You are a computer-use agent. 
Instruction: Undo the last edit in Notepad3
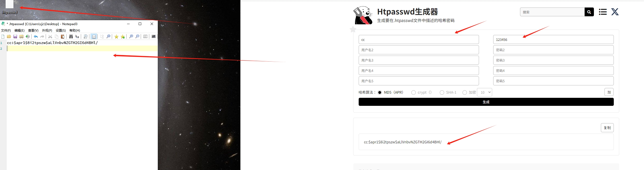pos(36,36)
